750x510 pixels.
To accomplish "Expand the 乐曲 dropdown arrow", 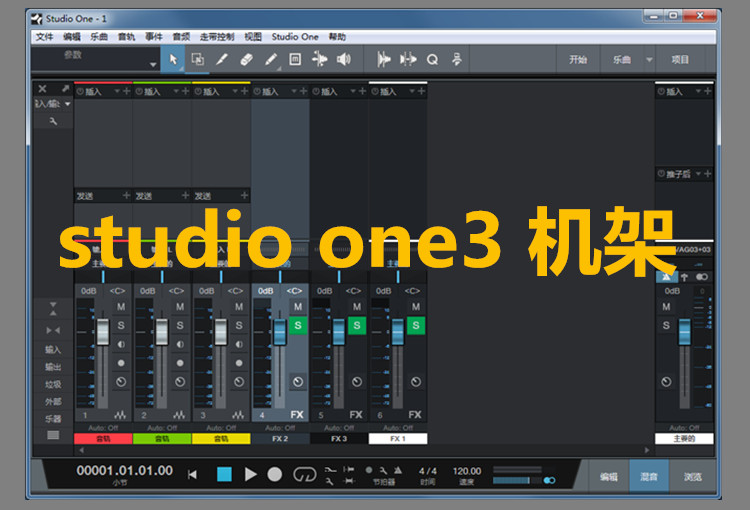I will click(x=649, y=60).
